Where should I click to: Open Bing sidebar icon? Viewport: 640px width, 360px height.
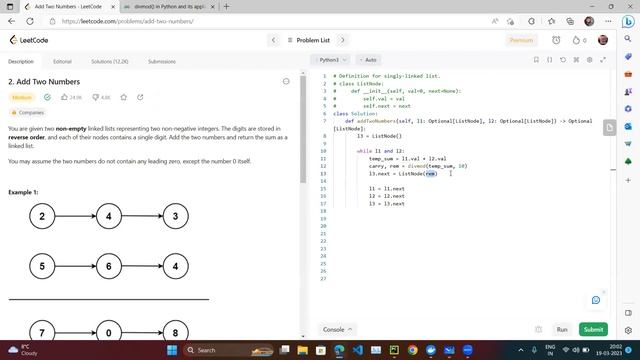point(628,21)
